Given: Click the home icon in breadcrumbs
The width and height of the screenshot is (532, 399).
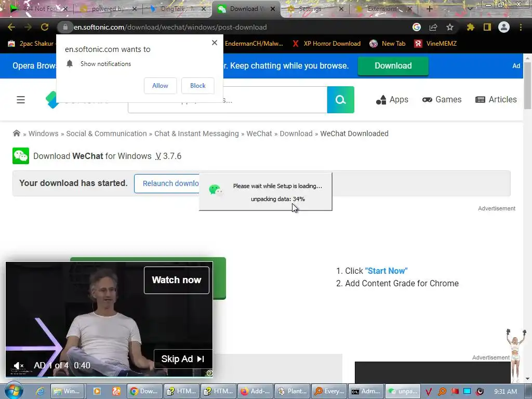Looking at the screenshot, I should (16, 134).
